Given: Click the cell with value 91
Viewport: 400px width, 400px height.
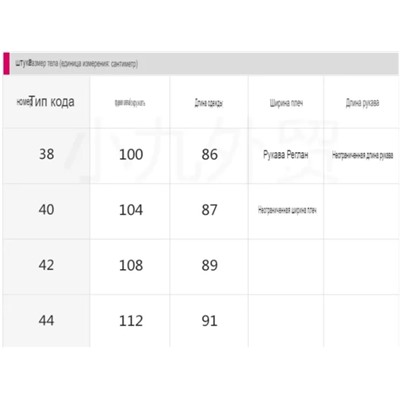Looking at the screenshot, I should click(209, 321).
